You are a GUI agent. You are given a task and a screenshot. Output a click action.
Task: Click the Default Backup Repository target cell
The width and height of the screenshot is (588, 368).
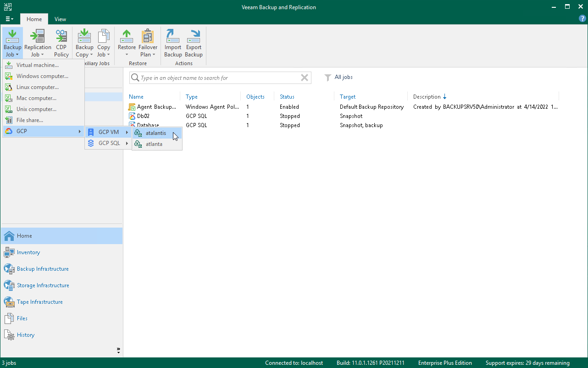click(372, 107)
